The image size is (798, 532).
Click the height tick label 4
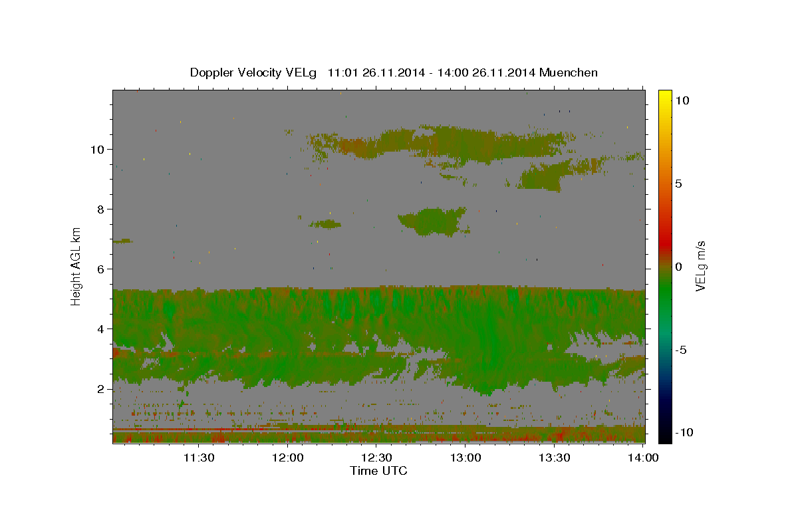click(101, 329)
